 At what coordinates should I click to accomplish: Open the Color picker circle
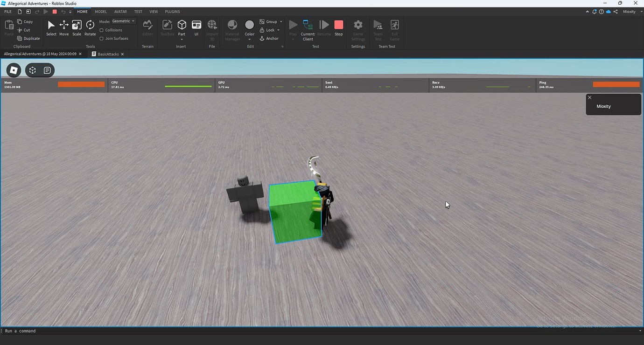point(249,26)
